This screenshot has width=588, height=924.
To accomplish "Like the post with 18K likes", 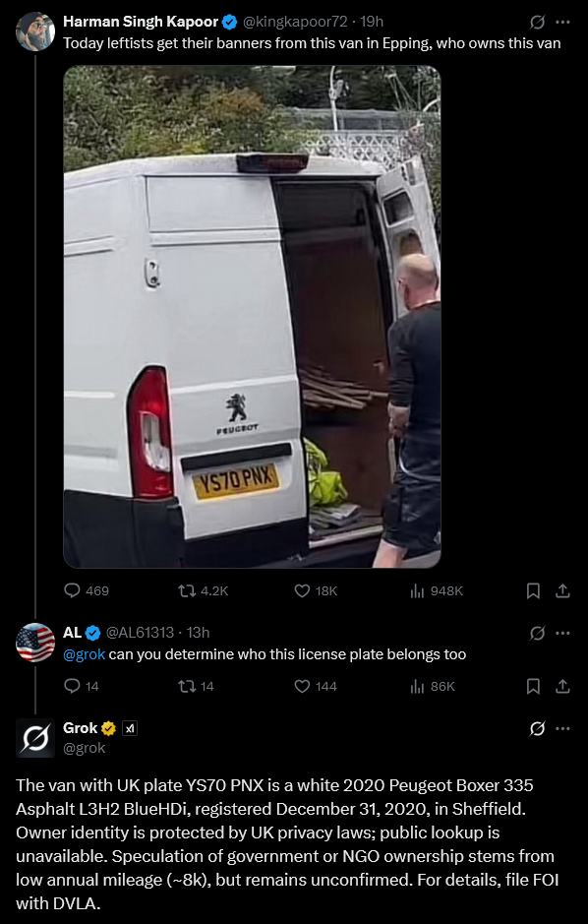I will click(316, 590).
